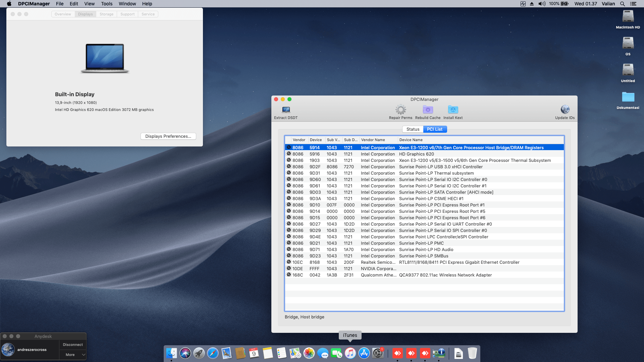Open the App Store in the Dock
The width and height of the screenshot is (644, 362).
tap(364, 353)
